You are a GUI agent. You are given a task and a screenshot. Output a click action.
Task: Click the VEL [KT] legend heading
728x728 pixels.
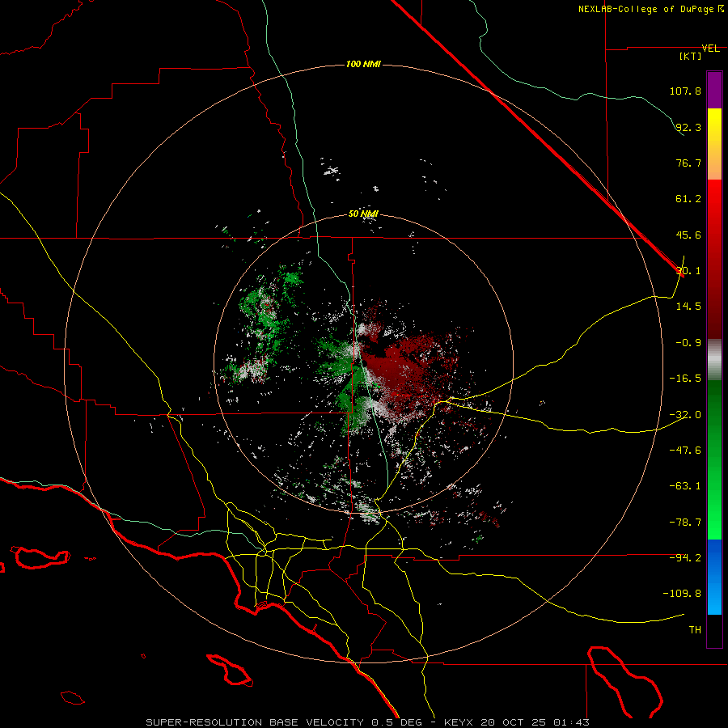(x=699, y=52)
